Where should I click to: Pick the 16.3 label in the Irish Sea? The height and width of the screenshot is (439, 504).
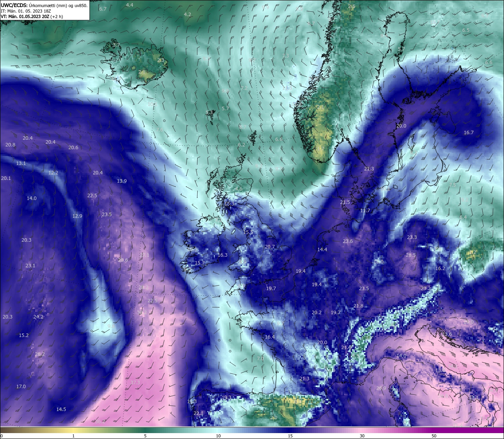[222, 255]
